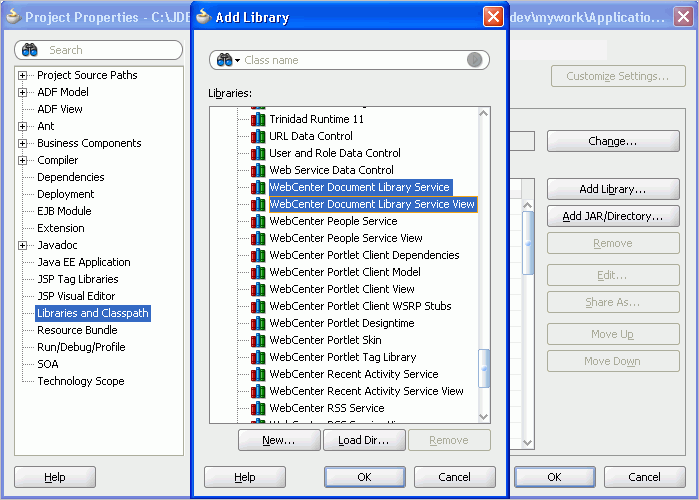Screen dimensions: 699x500
Task: Click the Load Dir... button
Action: (364, 440)
